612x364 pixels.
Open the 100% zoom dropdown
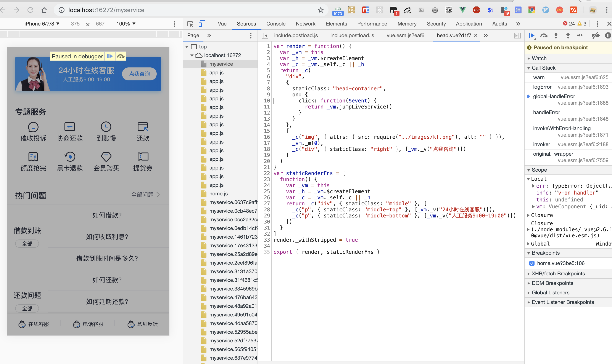tap(126, 24)
